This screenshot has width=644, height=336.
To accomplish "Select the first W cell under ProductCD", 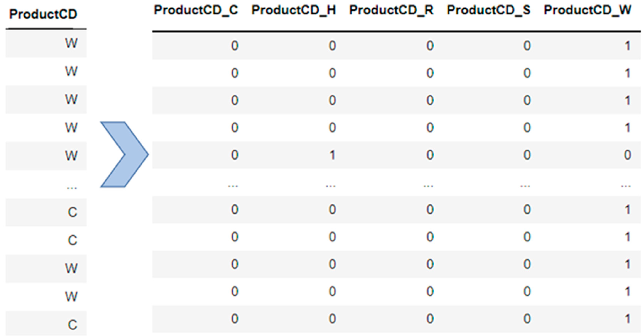I will click(x=71, y=44).
